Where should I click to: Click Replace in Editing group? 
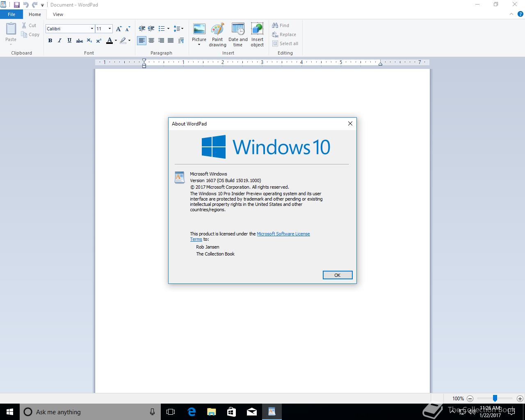(x=284, y=34)
